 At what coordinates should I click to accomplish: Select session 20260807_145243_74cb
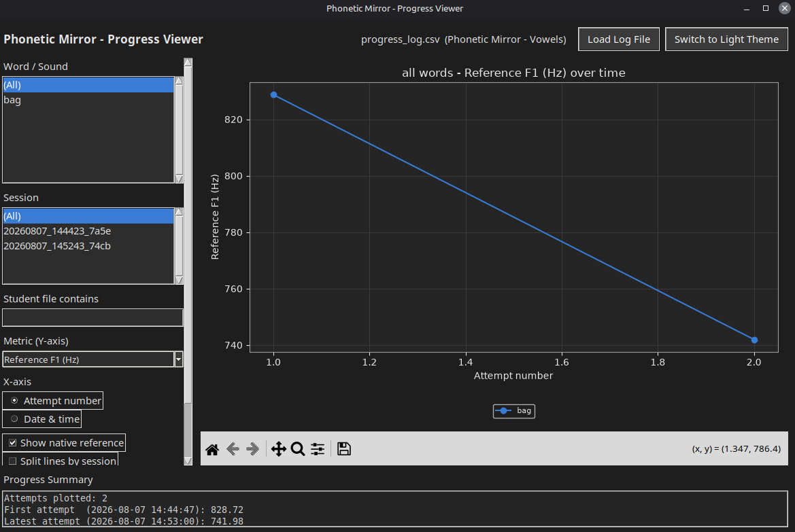coord(88,246)
